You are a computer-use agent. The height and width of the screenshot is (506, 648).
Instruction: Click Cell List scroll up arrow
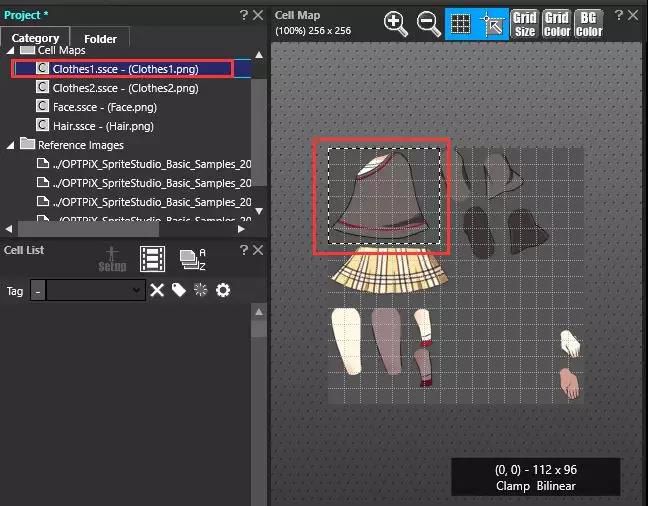coord(259,312)
